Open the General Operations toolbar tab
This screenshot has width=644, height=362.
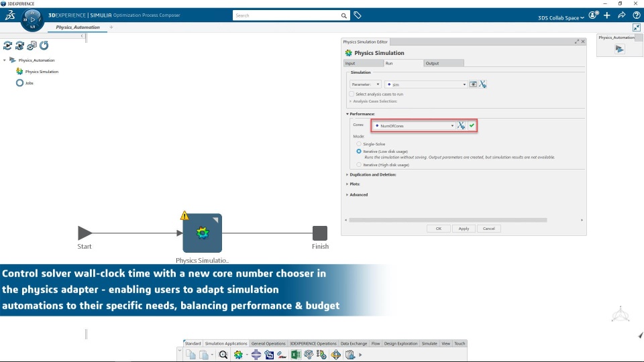click(x=268, y=343)
